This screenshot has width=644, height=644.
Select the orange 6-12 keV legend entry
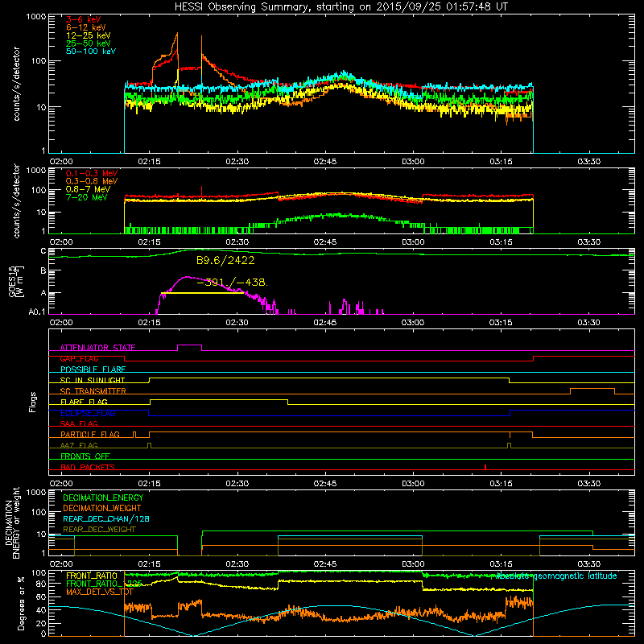pyautogui.click(x=86, y=27)
